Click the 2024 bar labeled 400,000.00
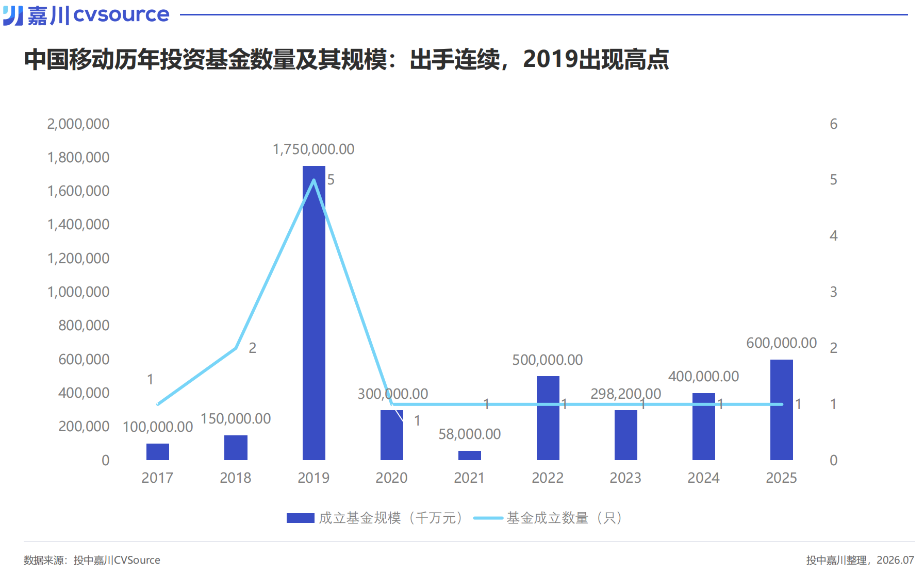 tap(703, 427)
